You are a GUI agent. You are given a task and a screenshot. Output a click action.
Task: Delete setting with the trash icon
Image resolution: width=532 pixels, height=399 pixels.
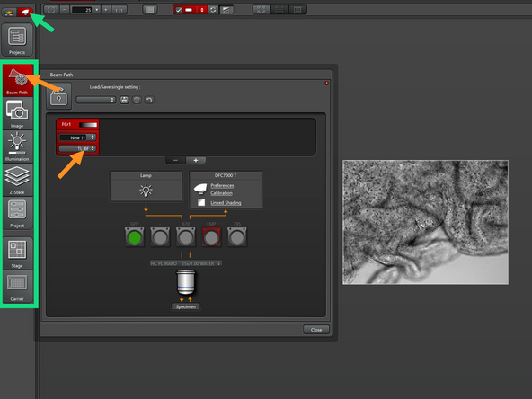137,100
